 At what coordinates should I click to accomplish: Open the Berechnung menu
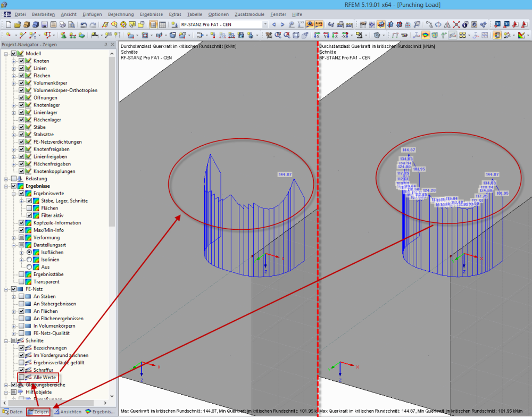pos(121,14)
